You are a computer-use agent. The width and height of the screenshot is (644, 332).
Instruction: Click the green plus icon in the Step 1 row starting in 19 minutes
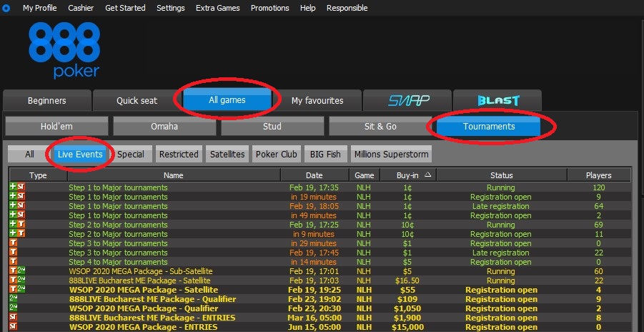click(13, 196)
